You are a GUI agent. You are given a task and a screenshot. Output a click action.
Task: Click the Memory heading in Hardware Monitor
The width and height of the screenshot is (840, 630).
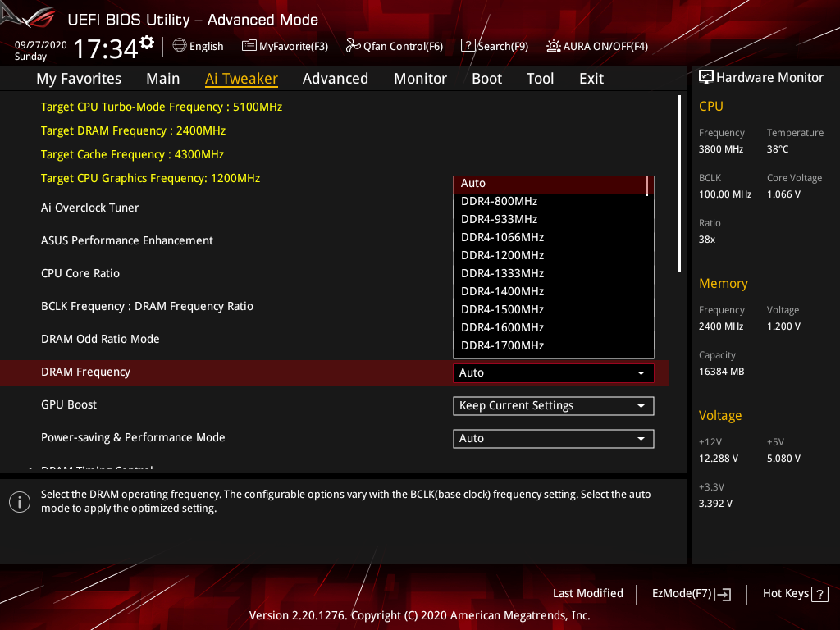[724, 283]
